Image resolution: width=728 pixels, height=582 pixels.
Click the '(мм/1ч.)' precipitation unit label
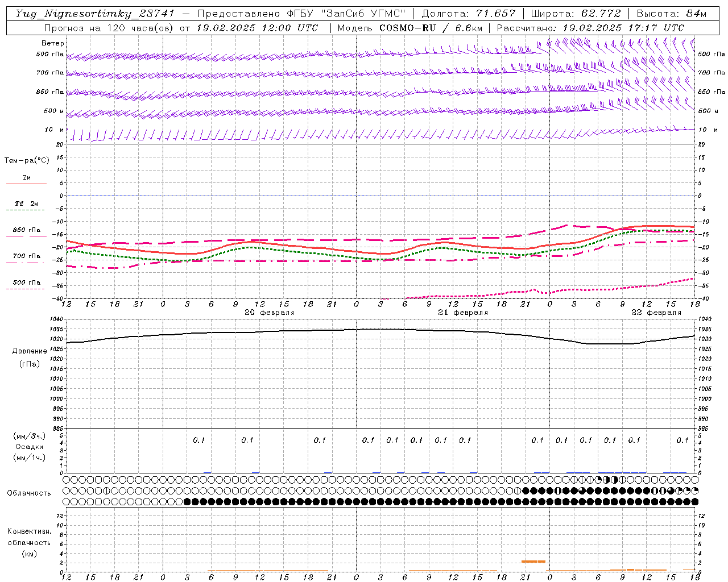[x=30, y=458]
